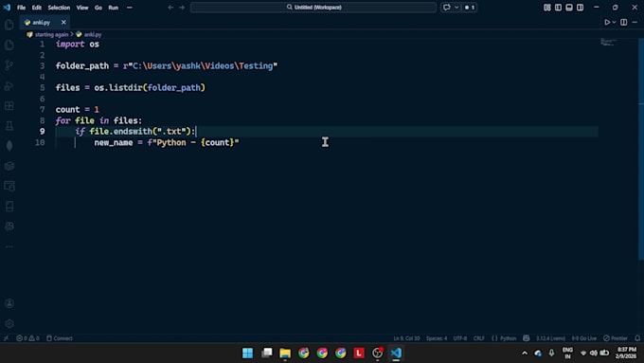The width and height of the screenshot is (644, 363).
Task: Open the Accounts menu icon
Action: tap(9, 303)
